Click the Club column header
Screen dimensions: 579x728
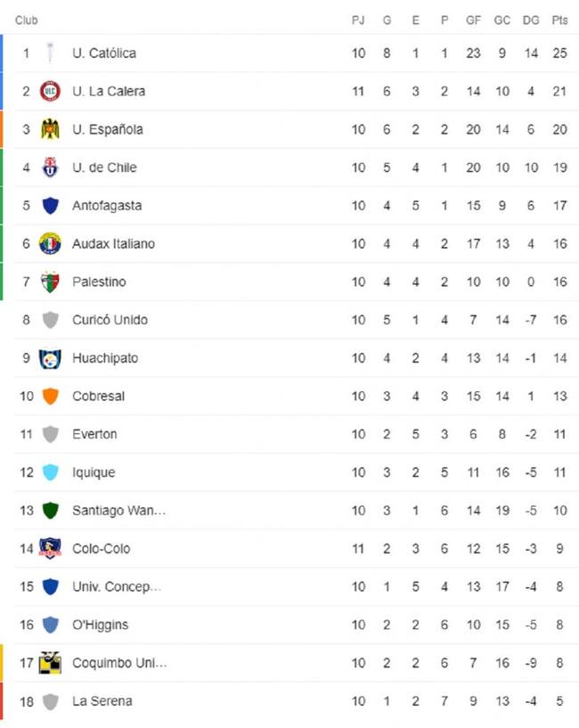click(x=26, y=20)
